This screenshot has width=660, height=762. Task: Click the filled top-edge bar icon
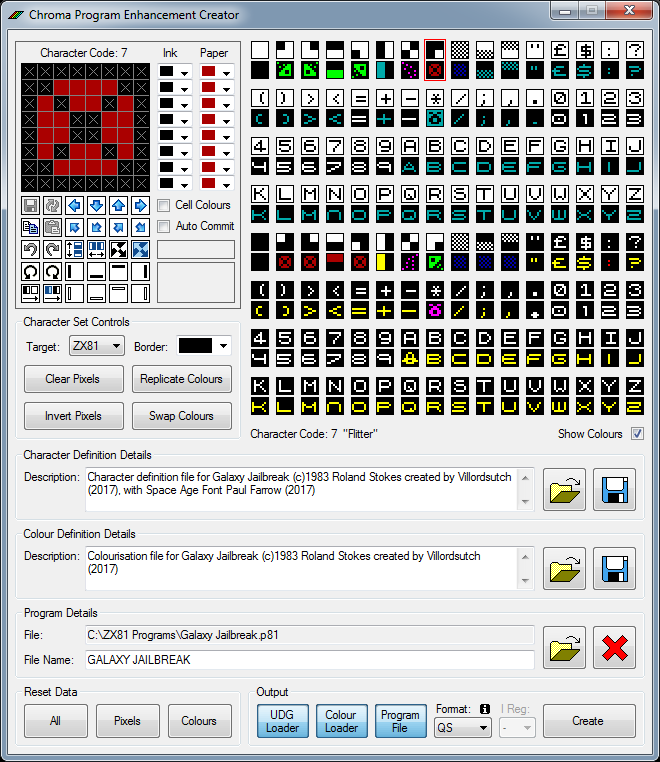pos(119,272)
